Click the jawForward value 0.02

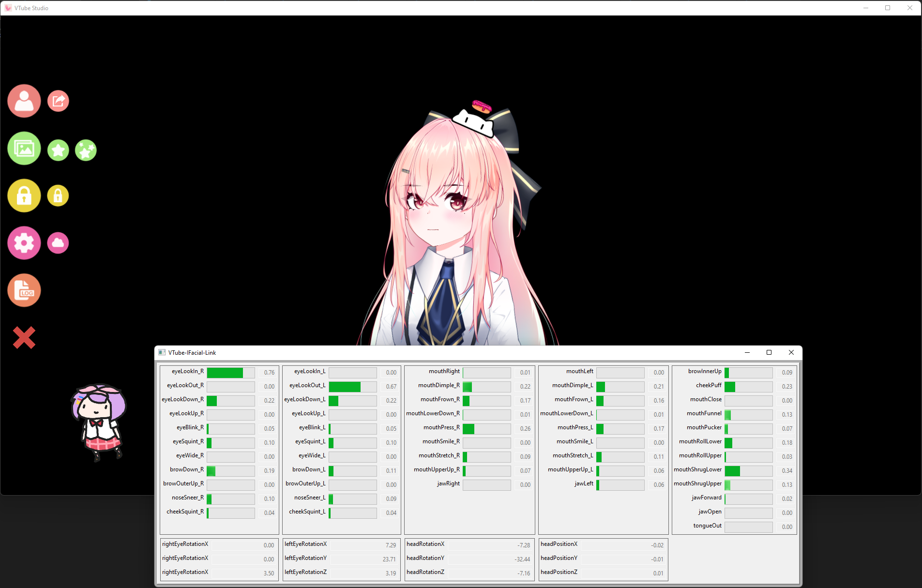point(787,499)
